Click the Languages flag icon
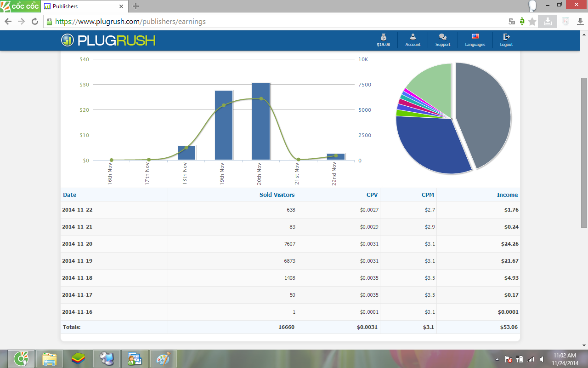The height and width of the screenshot is (368, 588). tap(475, 37)
